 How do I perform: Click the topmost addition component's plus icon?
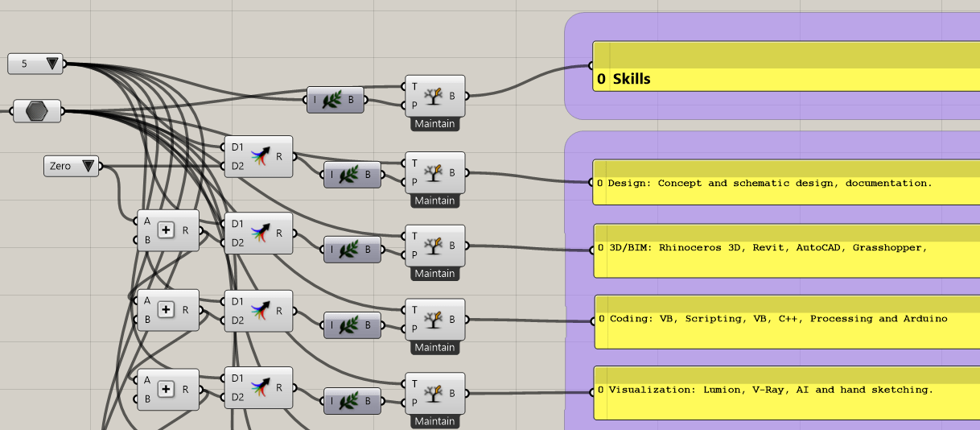167,230
